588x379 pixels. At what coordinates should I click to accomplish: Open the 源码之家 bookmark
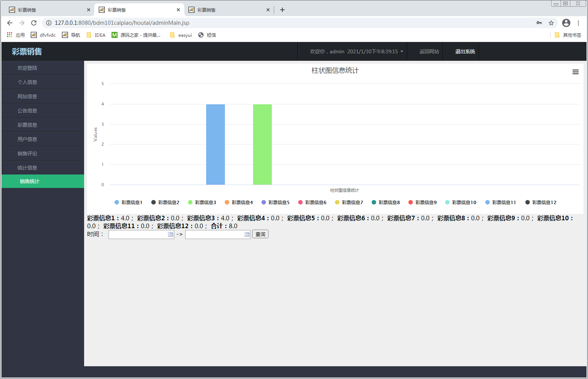[x=136, y=35]
